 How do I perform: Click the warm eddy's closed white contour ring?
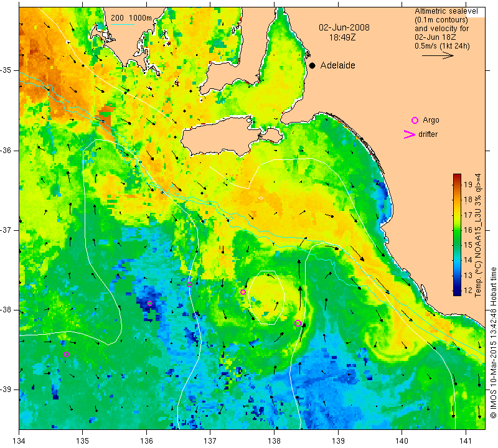tap(266, 297)
